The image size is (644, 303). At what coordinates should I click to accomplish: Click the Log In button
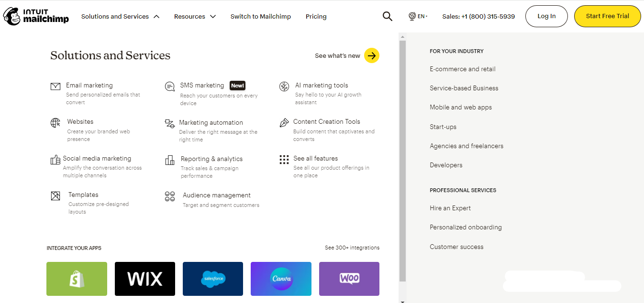546,16
